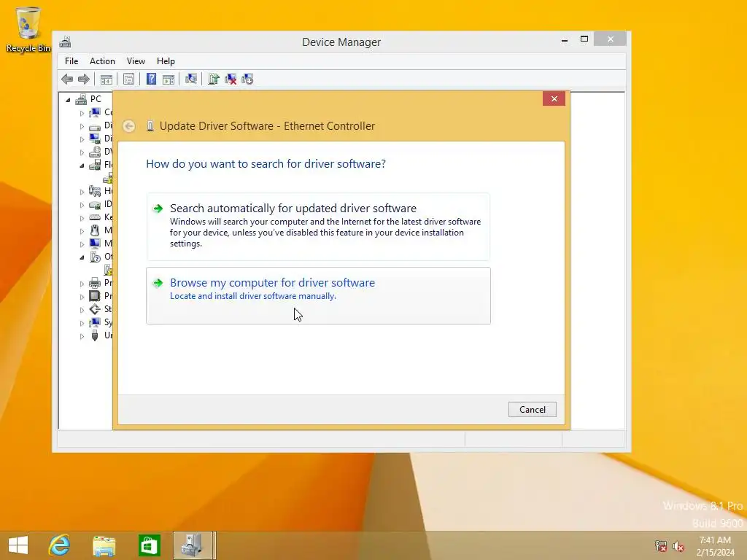This screenshot has width=747, height=560.
Task: Select the keyboard icon tree node
Action: click(x=95, y=217)
